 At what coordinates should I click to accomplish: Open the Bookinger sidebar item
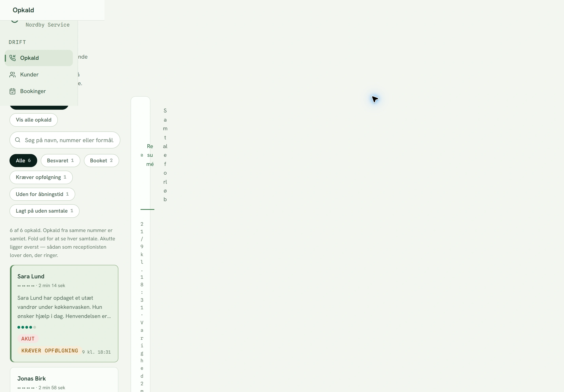click(x=39, y=91)
